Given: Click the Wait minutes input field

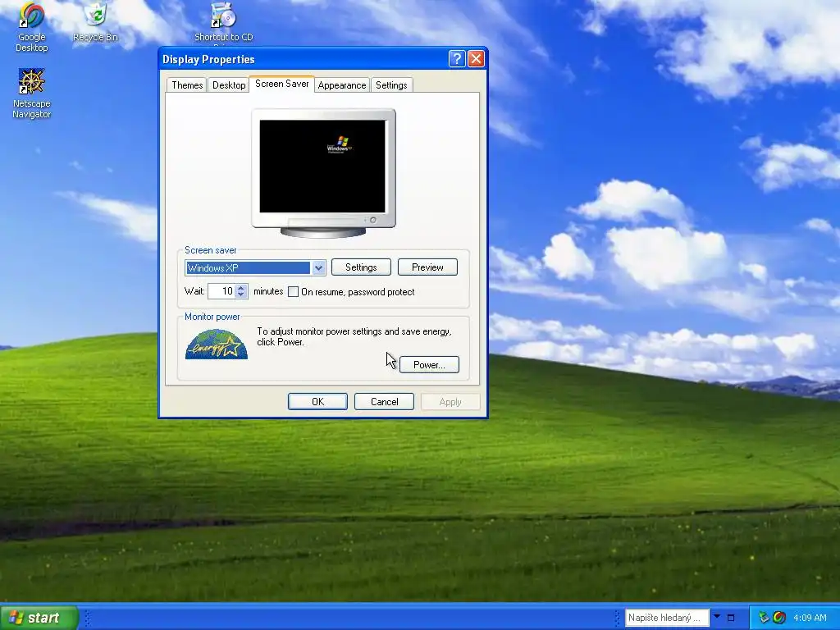Looking at the screenshot, I should click(221, 291).
